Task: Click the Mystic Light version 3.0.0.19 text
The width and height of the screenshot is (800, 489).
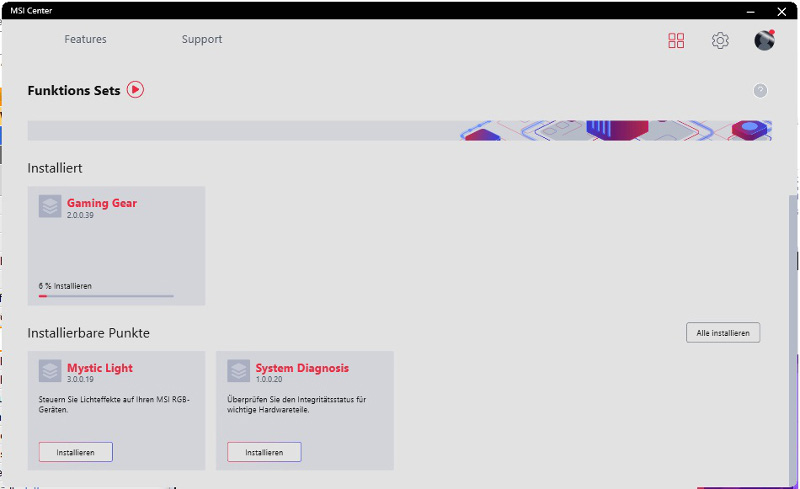Action: (x=80, y=379)
